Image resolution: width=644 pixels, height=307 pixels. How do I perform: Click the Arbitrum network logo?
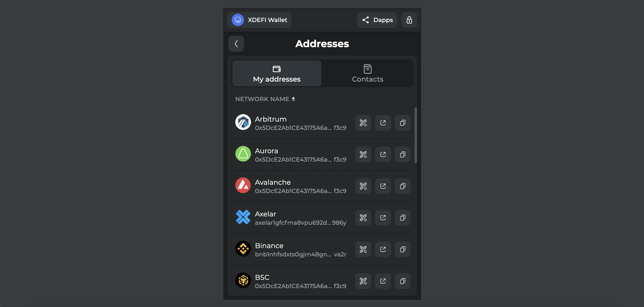[243, 122]
